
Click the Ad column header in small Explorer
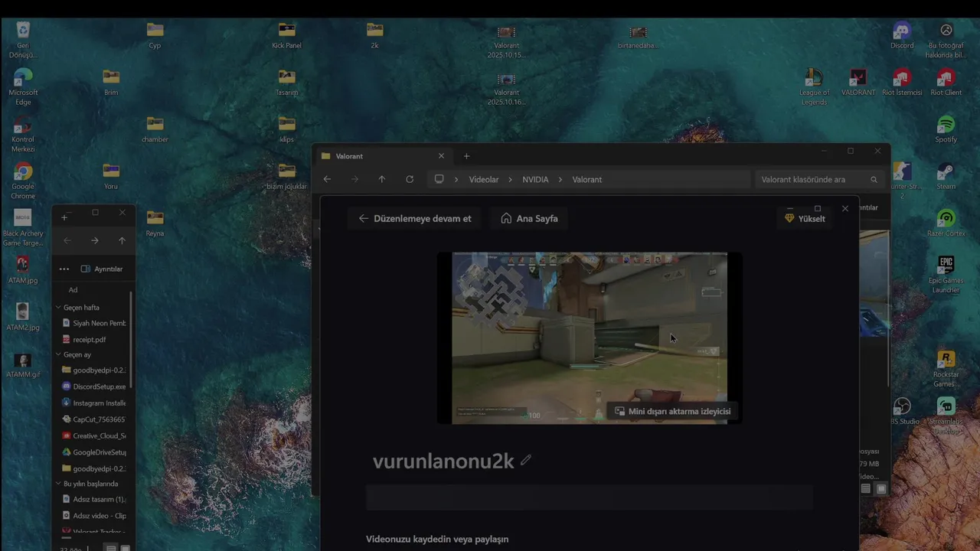(x=73, y=289)
